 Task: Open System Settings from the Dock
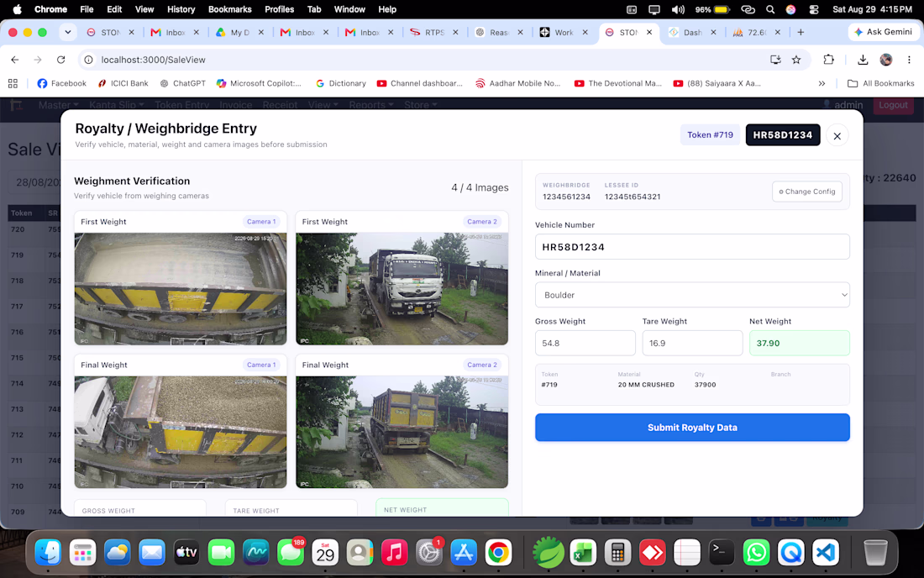tap(429, 553)
